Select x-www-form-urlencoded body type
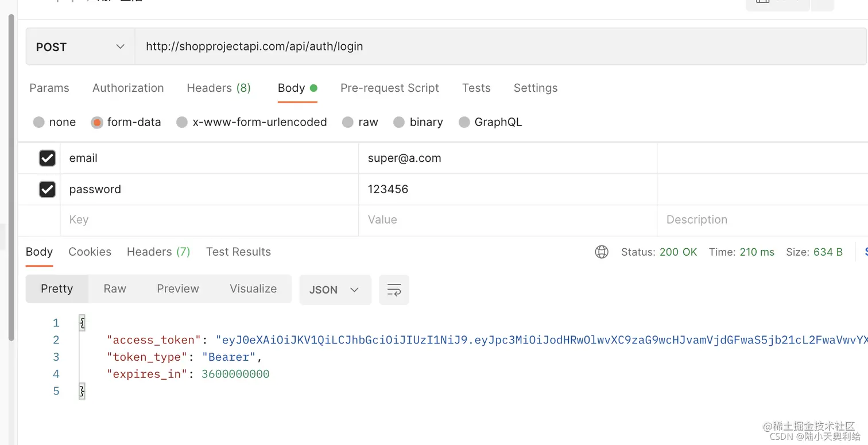 pos(252,122)
